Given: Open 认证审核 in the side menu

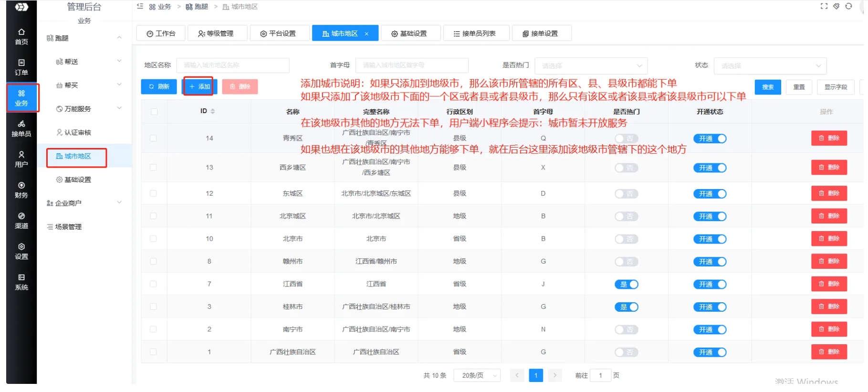Looking at the screenshot, I should 73,132.
